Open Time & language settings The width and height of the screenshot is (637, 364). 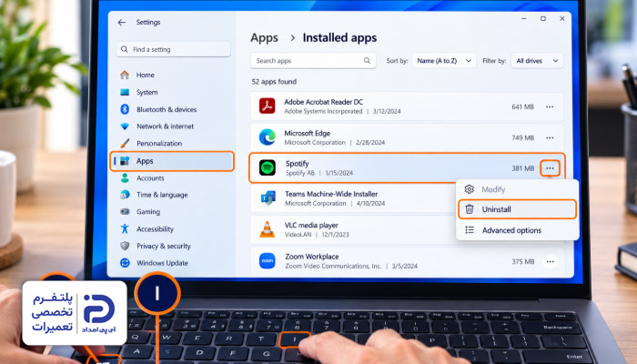click(x=162, y=195)
